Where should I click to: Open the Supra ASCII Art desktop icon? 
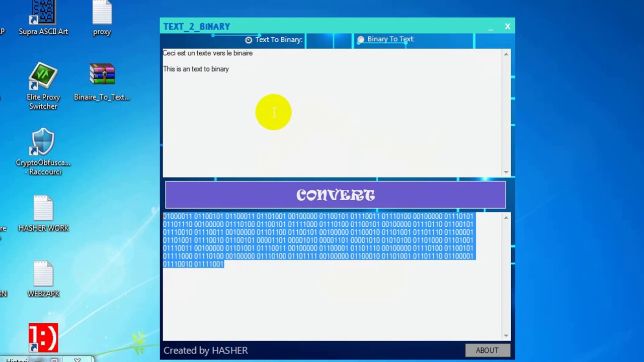tap(43, 15)
